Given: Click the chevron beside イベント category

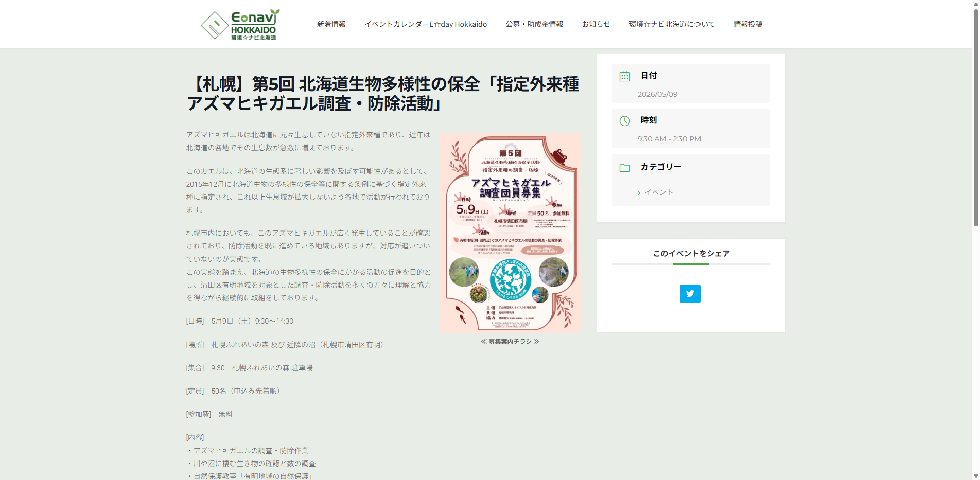Looking at the screenshot, I should (639, 193).
